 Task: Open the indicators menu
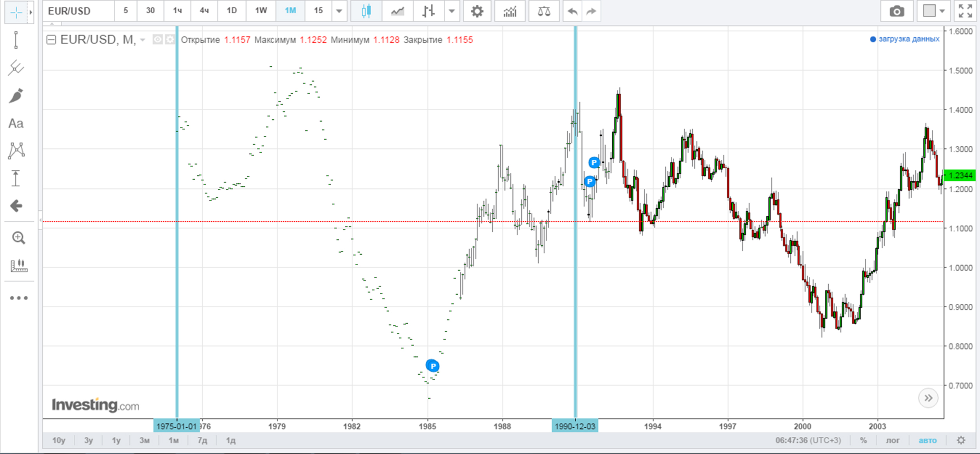pyautogui.click(x=510, y=11)
